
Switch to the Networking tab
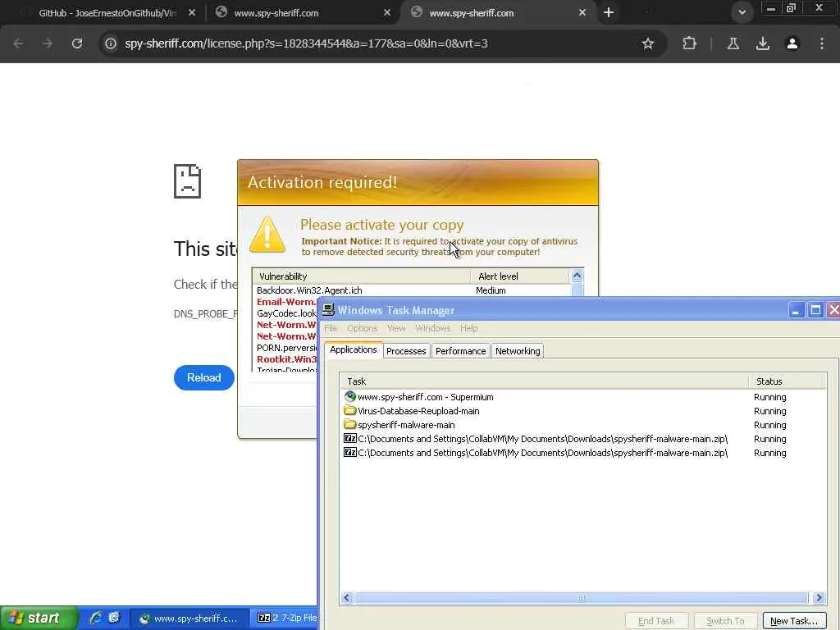518,351
